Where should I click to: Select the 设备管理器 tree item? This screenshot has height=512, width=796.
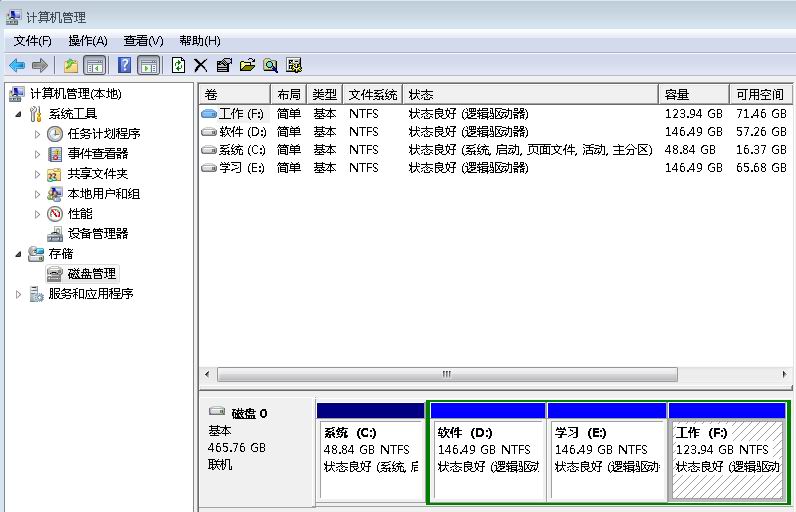[x=98, y=234]
